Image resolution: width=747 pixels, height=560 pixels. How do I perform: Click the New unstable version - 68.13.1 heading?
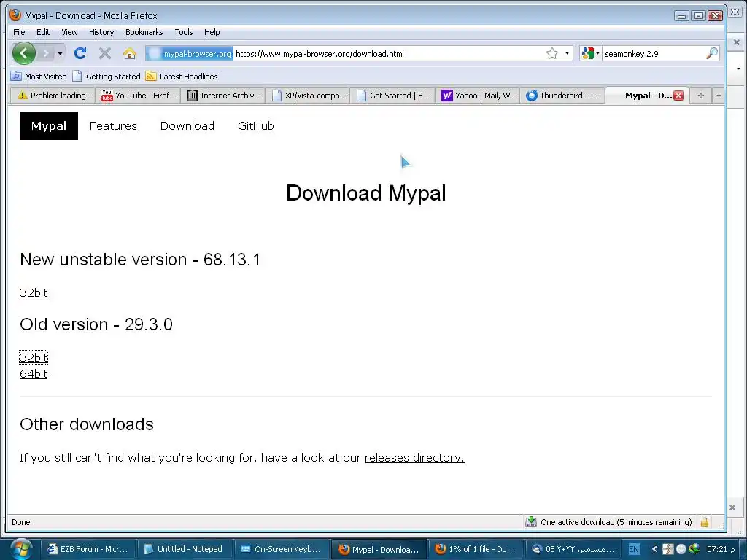pyautogui.click(x=140, y=260)
